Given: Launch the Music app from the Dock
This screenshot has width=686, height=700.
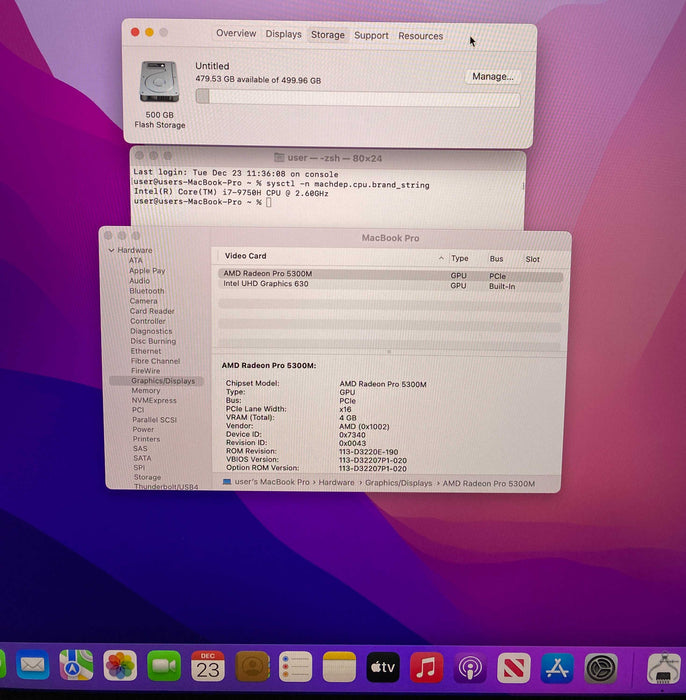Looking at the screenshot, I should pos(427,667).
